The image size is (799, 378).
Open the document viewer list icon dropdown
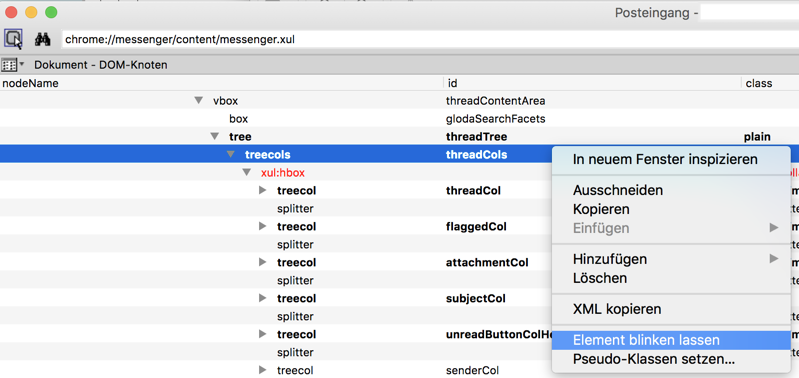coord(13,65)
